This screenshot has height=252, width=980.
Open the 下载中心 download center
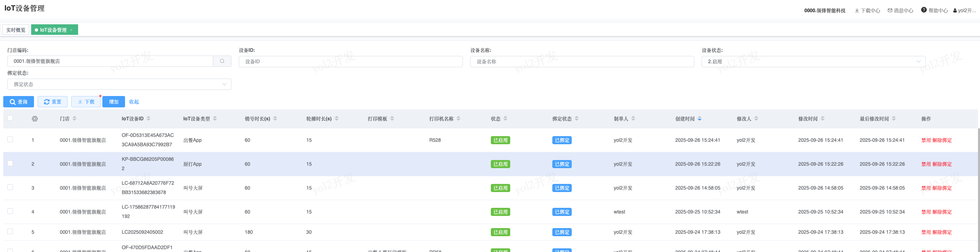pyautogui.click(x=867, y=11)
